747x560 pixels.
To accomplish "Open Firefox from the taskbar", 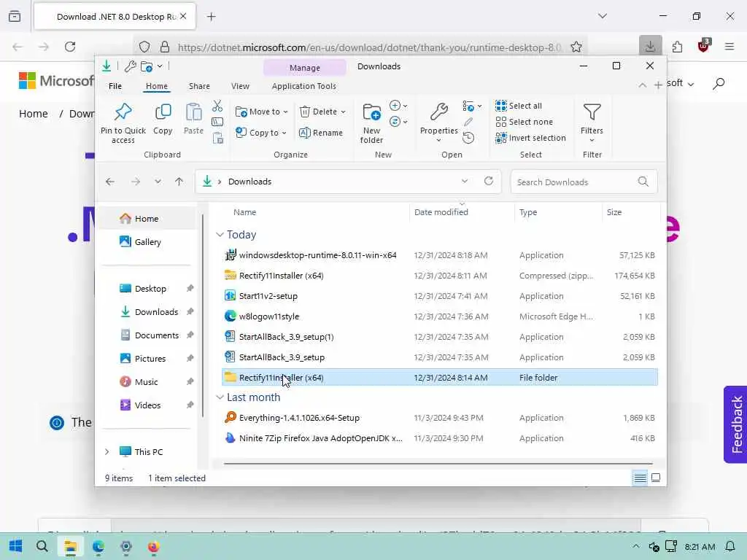I will [153, 546].
